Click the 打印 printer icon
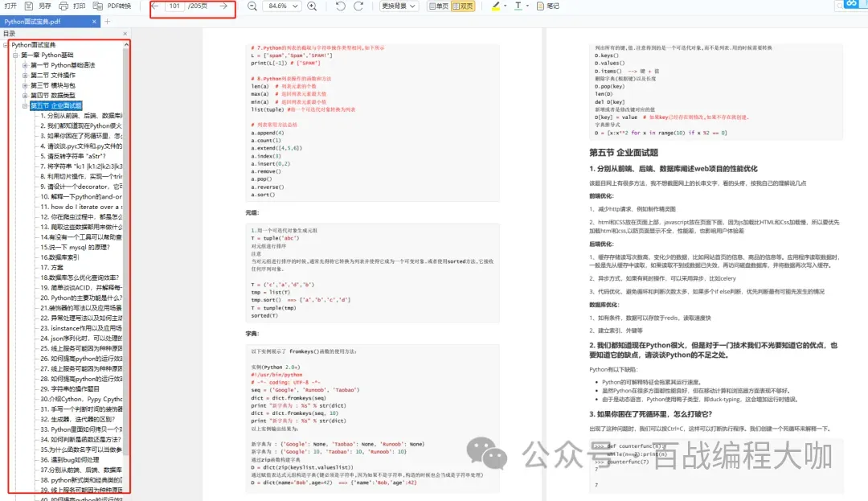This screenshot has height=501, width=868. tap(63, 6)
